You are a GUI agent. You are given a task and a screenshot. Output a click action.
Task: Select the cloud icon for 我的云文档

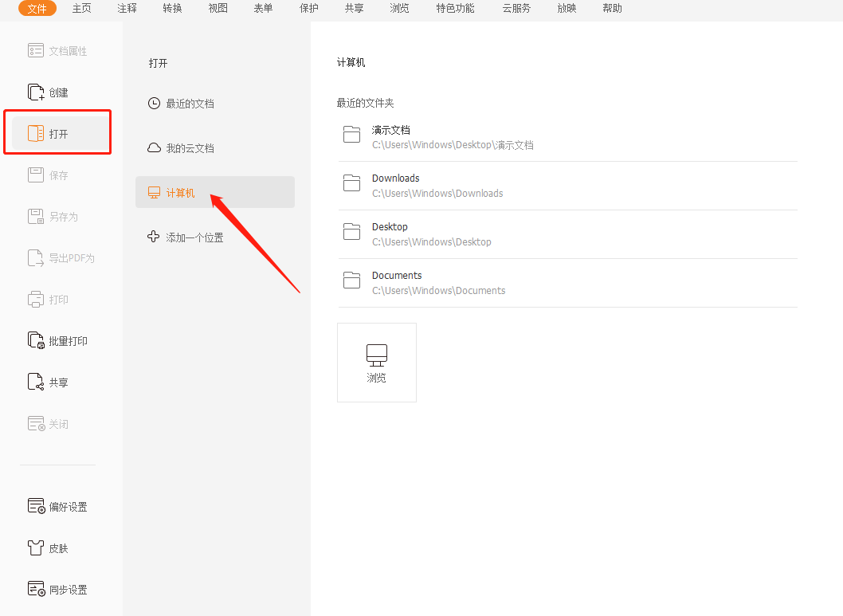tap(155, 148)
